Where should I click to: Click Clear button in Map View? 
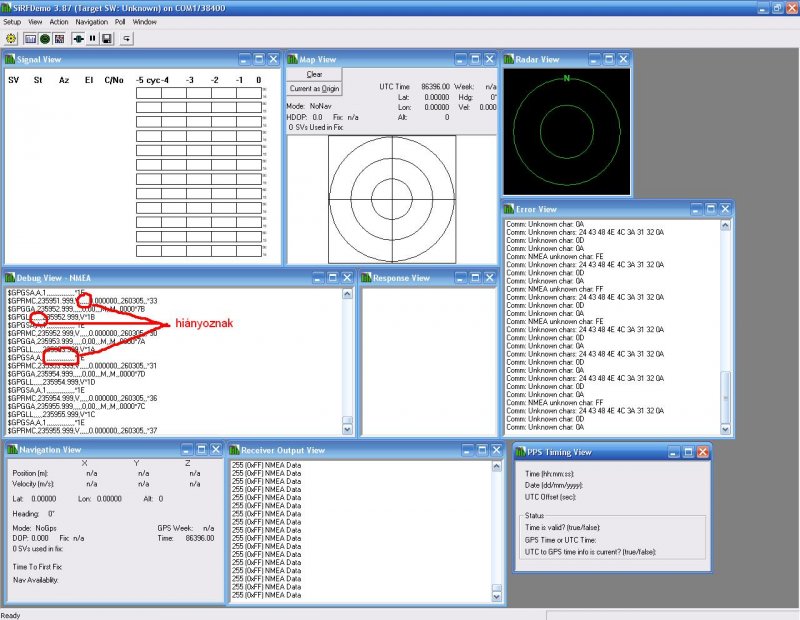click(x=314, y=75)
